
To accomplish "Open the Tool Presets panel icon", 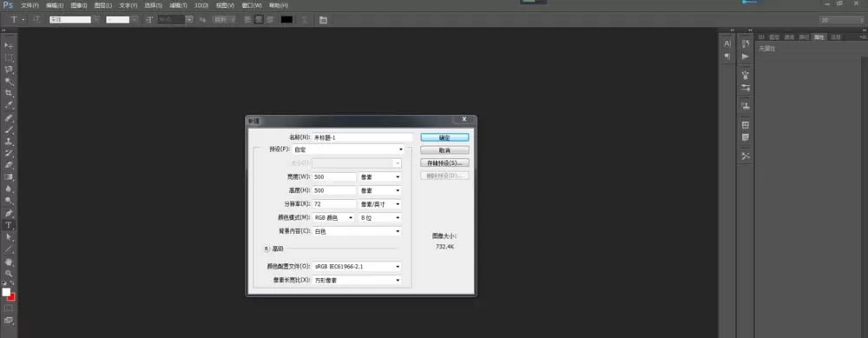I will point(746,156).
